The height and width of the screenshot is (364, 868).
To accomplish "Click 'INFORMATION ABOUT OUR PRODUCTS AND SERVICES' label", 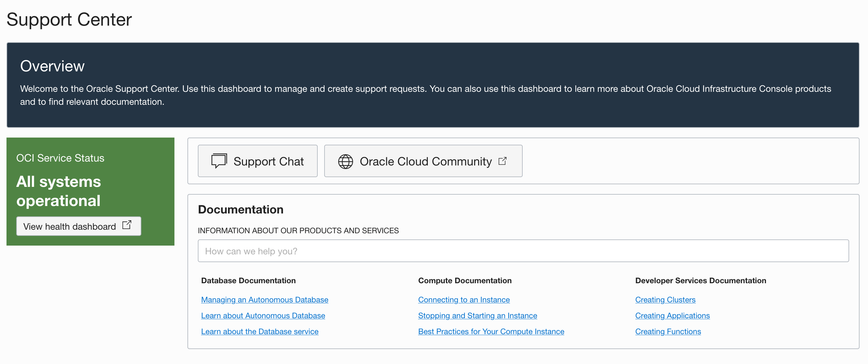I will coord(298,230).
